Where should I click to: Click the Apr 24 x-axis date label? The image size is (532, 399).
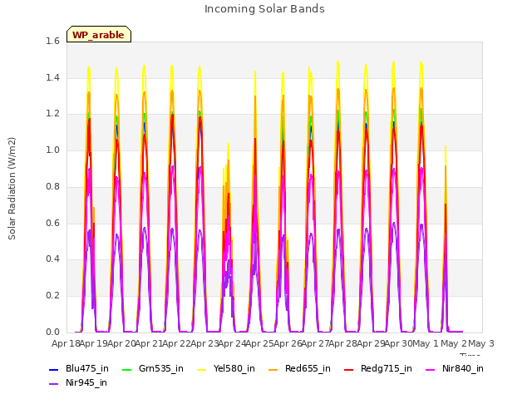tap(232, 343)
